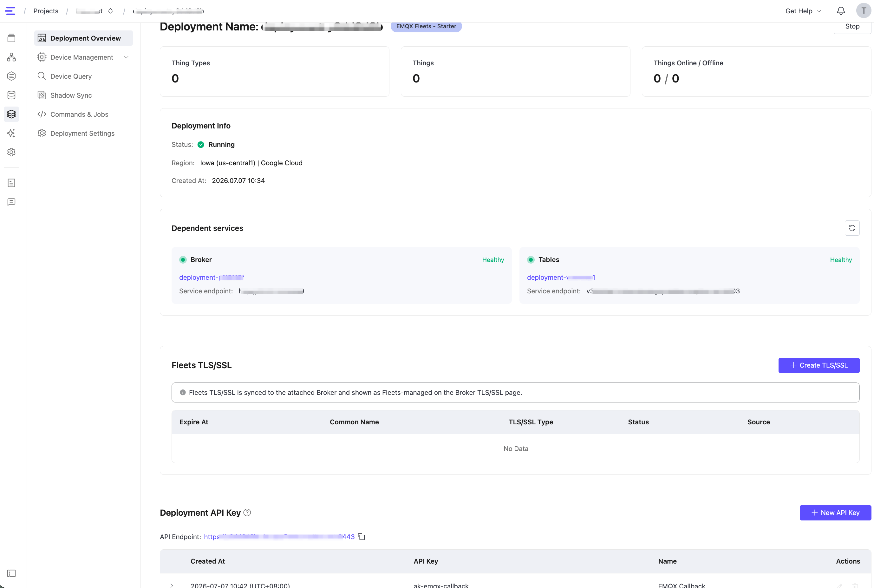Screen dimensions: 874x588
Task: Open the Get Help dropdown
Action: click(803, 11)
